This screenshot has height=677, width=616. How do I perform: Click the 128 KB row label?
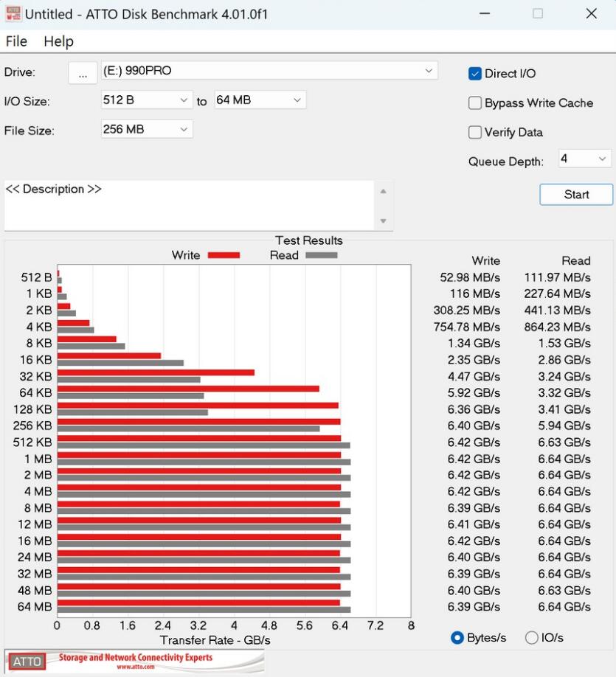click(32, 409)
